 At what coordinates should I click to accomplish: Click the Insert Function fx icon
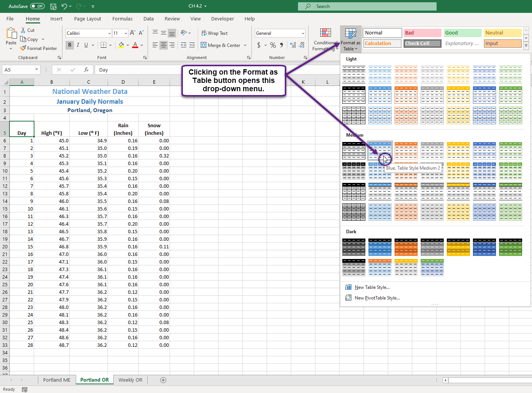[86, 70]
